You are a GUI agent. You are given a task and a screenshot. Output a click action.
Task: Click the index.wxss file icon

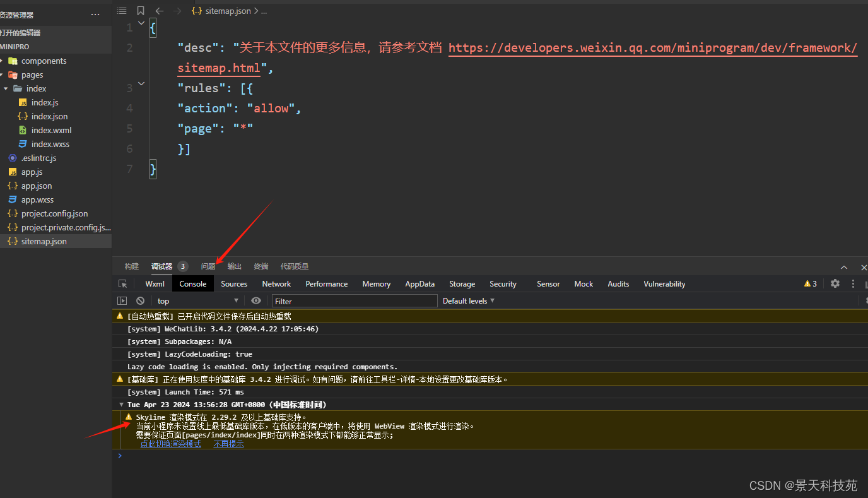point(23,144)
